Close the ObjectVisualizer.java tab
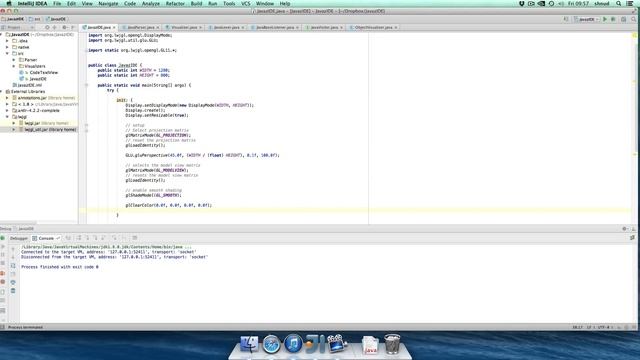The width and height of the screenshot is (640, 360). 396,27
